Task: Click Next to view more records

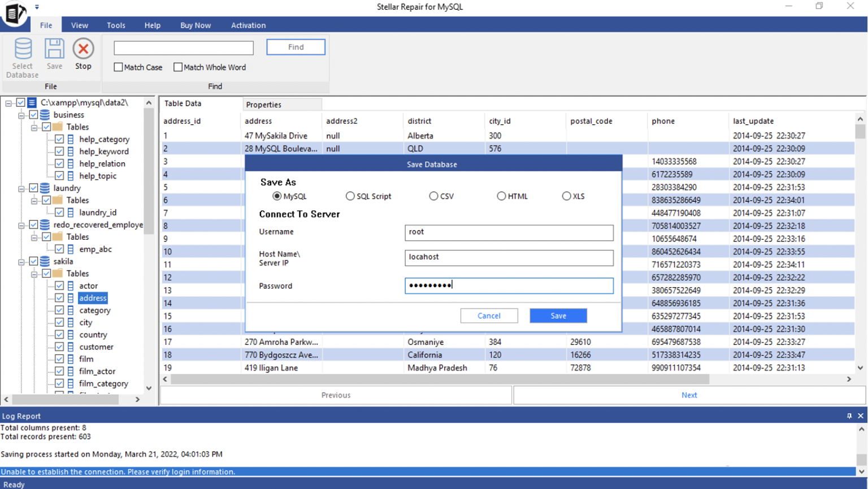Action: [689, 395]
